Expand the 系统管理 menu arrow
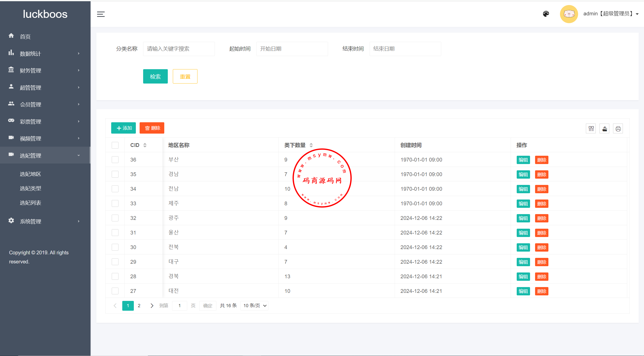This screenshot has height=356, width=644. (79, 221)
